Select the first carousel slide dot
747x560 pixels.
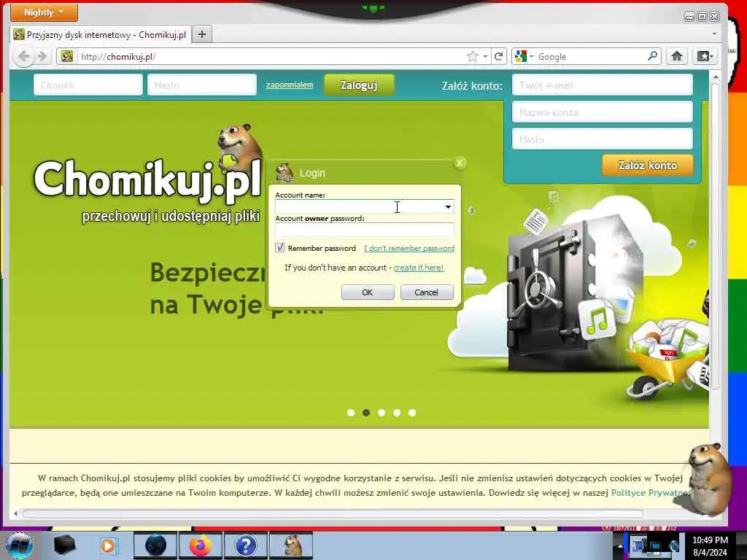tap(351, 413)
